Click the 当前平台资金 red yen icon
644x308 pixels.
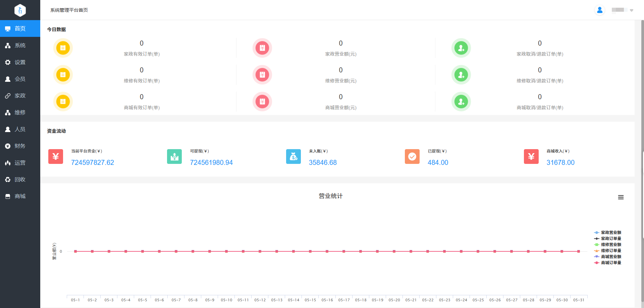tap(56, 157)
